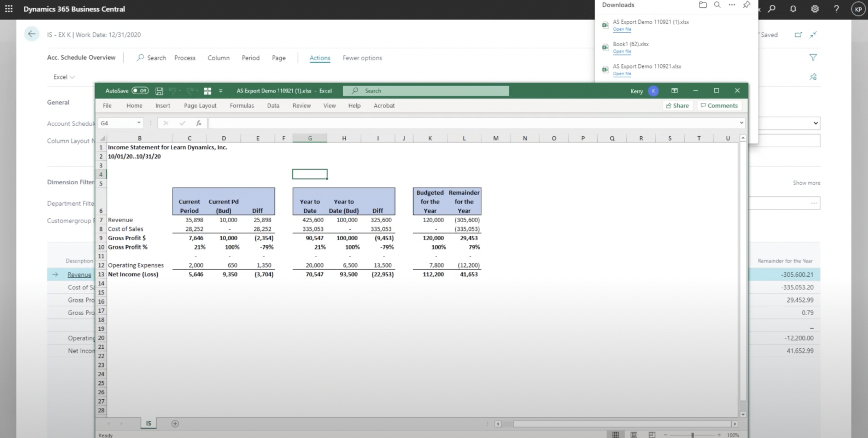Click the Excel undo icon

click(x=172, y=91)
